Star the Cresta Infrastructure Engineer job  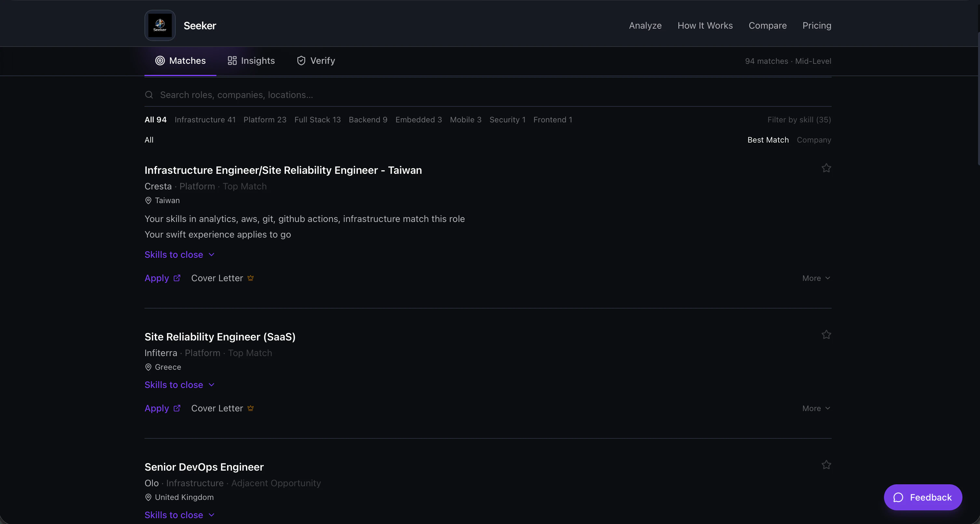pos(826,168)
